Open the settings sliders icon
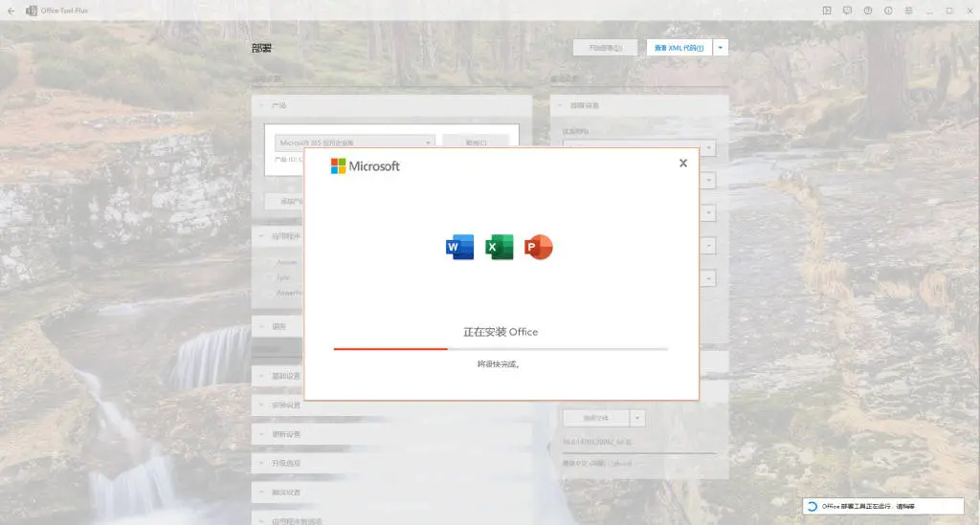980x525 pixels. (x=909, y=11)
